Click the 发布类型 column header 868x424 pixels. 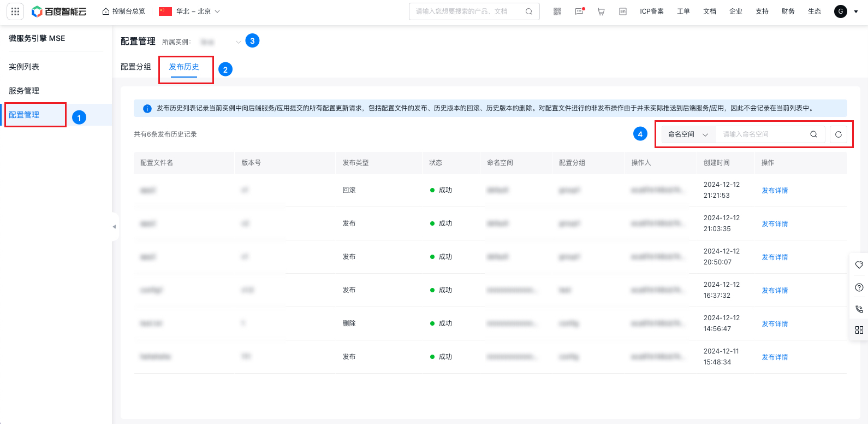[355, 163]
